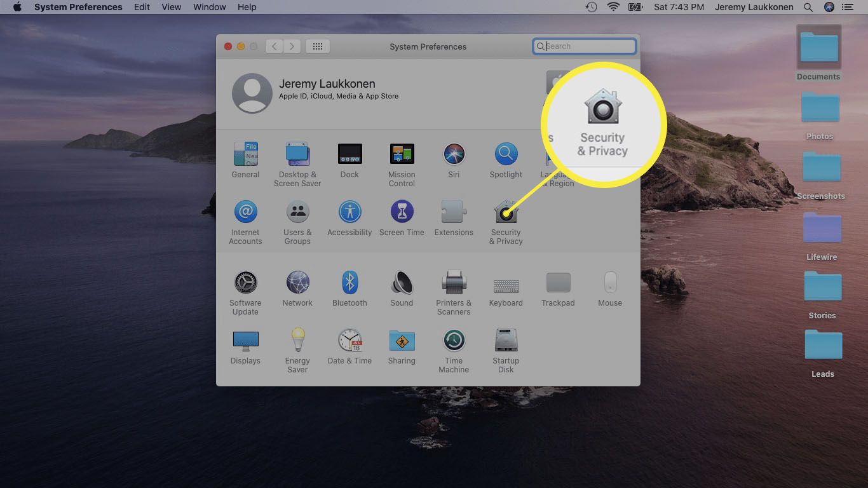
Task: Open Accessibility preferences
Action: point(349,218)
